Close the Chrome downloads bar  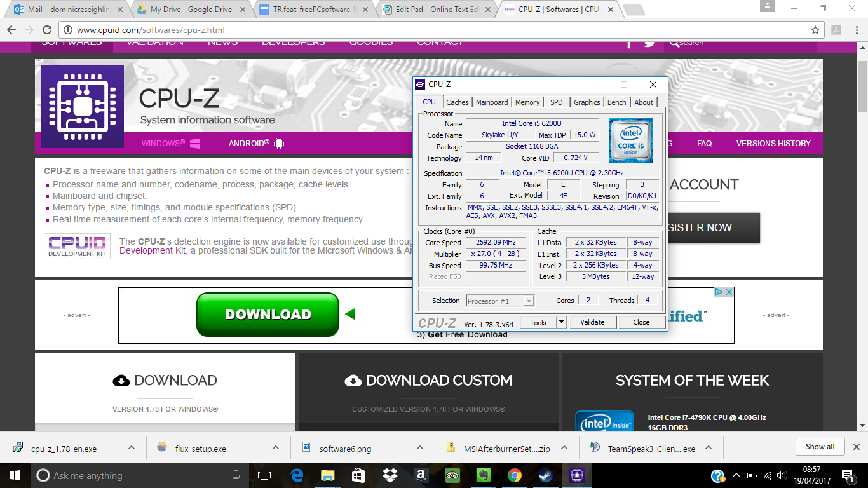[x=857, y=447]
